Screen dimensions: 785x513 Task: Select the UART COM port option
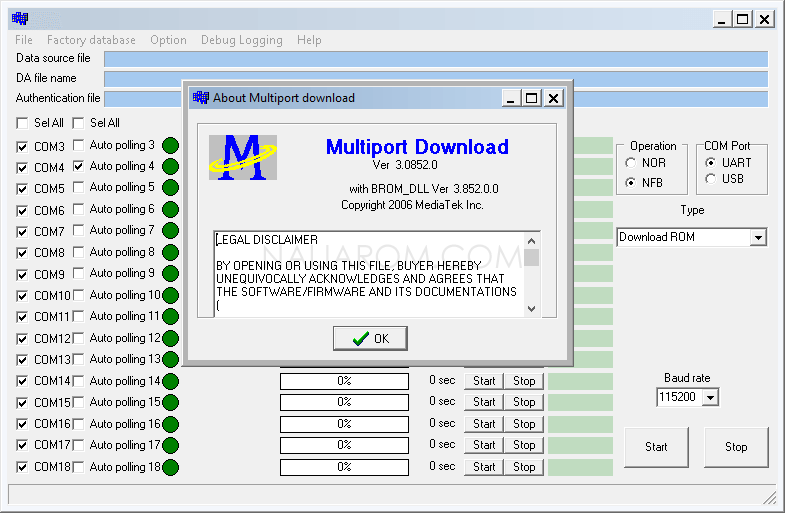710,163
